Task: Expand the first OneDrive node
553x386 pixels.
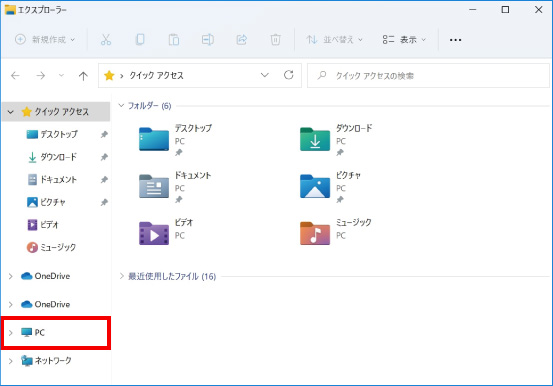Action: (11, 276)
